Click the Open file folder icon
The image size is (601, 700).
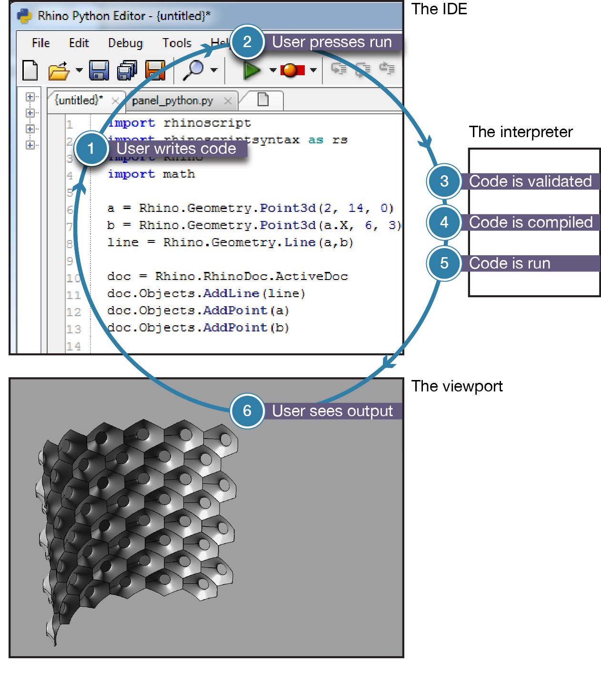tap(59, 70)
